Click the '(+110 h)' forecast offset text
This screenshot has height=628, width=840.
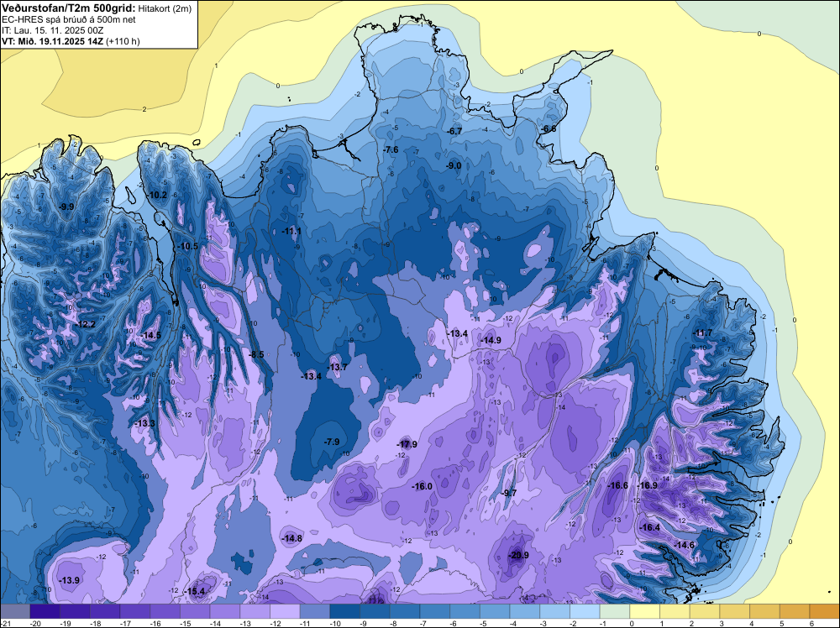coord(123,41)
